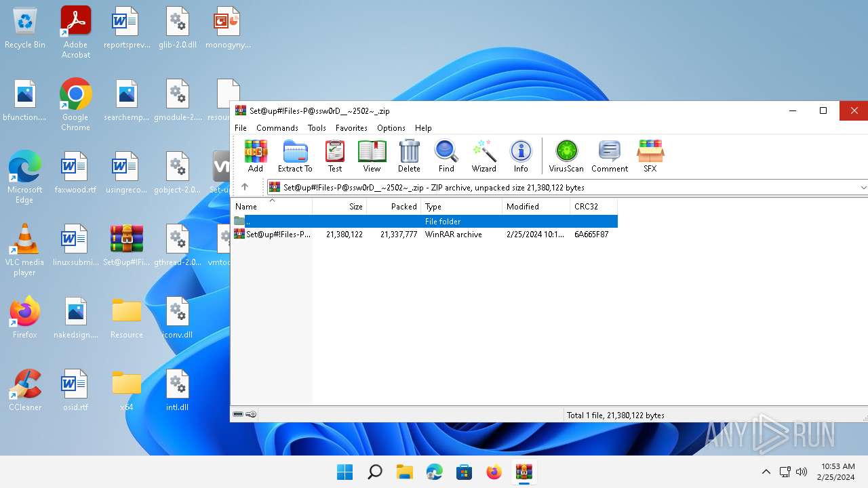Screen dimensions: 868x488
Task: Sort by the Name column header
Action: tap(272, 207)
